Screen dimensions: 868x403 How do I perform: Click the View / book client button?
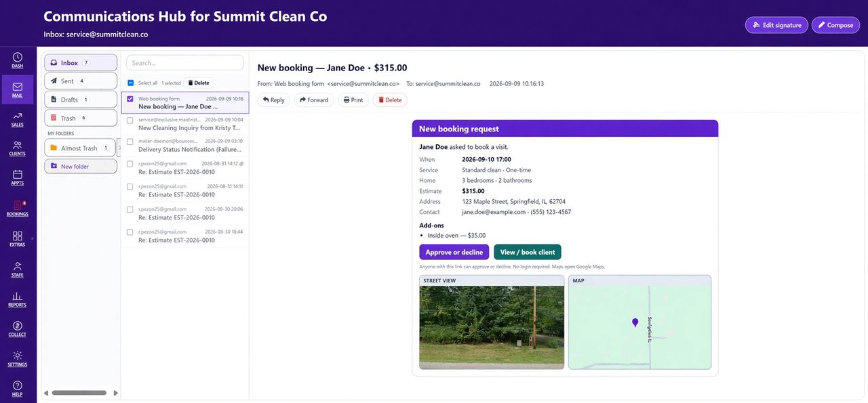click(528, 252)
